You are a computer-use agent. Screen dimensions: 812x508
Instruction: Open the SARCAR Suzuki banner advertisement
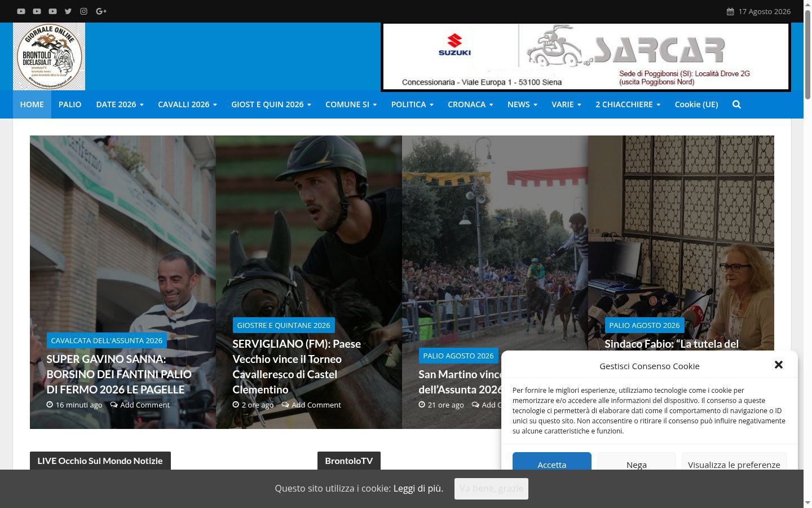(586, 57)
